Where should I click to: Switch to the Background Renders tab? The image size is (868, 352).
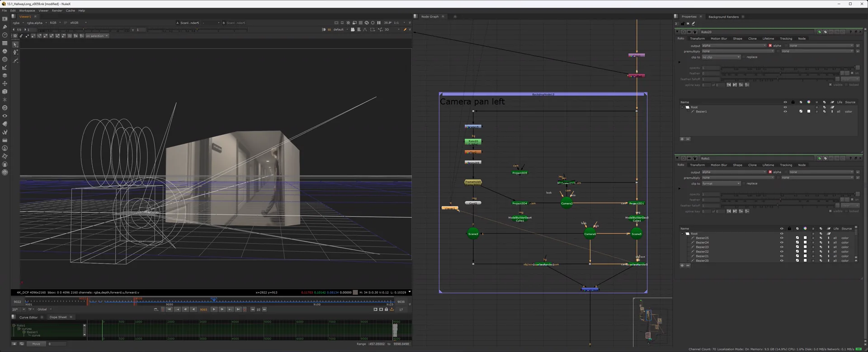[x=723, y=17]
